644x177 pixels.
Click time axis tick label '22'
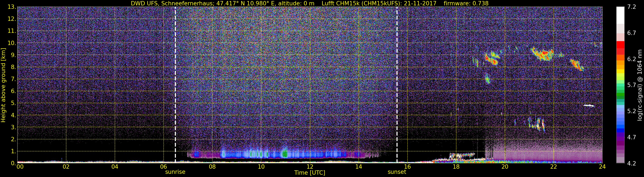pos(554,167)
